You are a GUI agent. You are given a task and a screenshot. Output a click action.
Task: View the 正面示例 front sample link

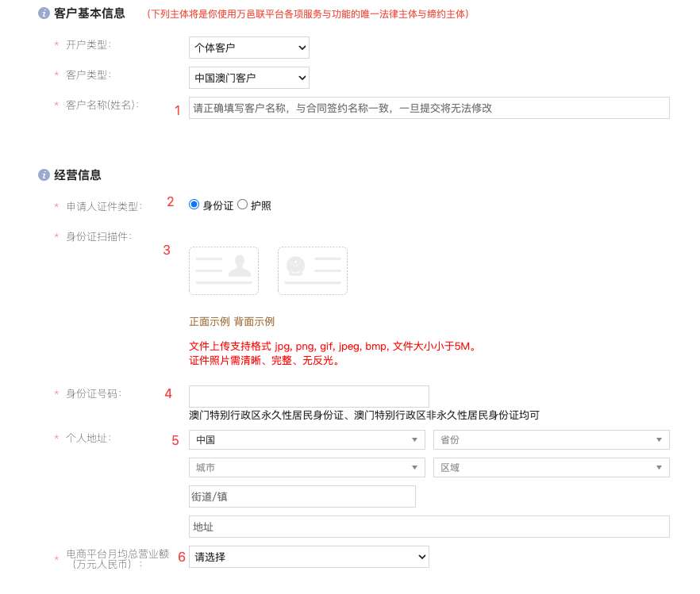coord(210,321)
